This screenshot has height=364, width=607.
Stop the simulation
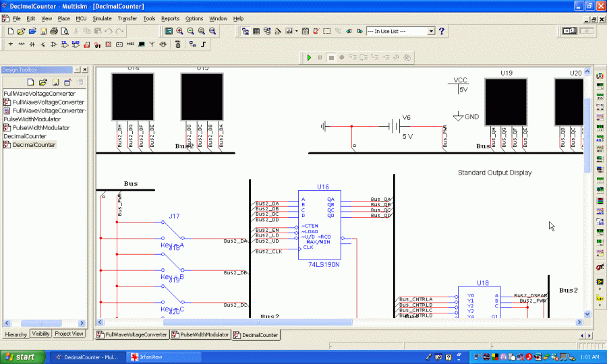(x=331, y=58)
